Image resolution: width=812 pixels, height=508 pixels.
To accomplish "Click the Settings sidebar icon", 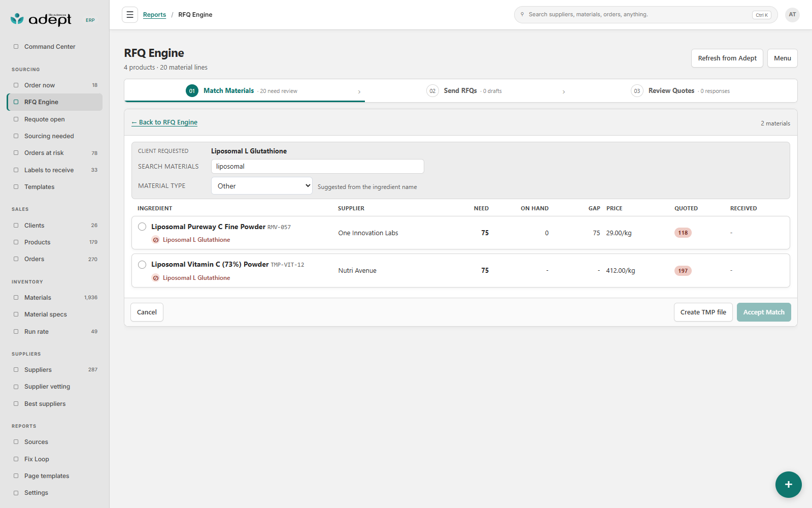I will coord(16,493).
